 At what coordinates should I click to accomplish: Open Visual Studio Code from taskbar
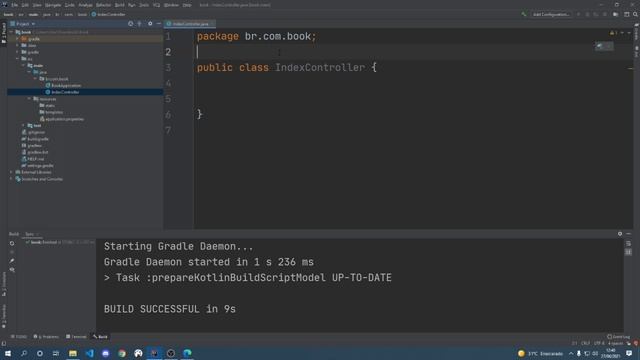89,353
